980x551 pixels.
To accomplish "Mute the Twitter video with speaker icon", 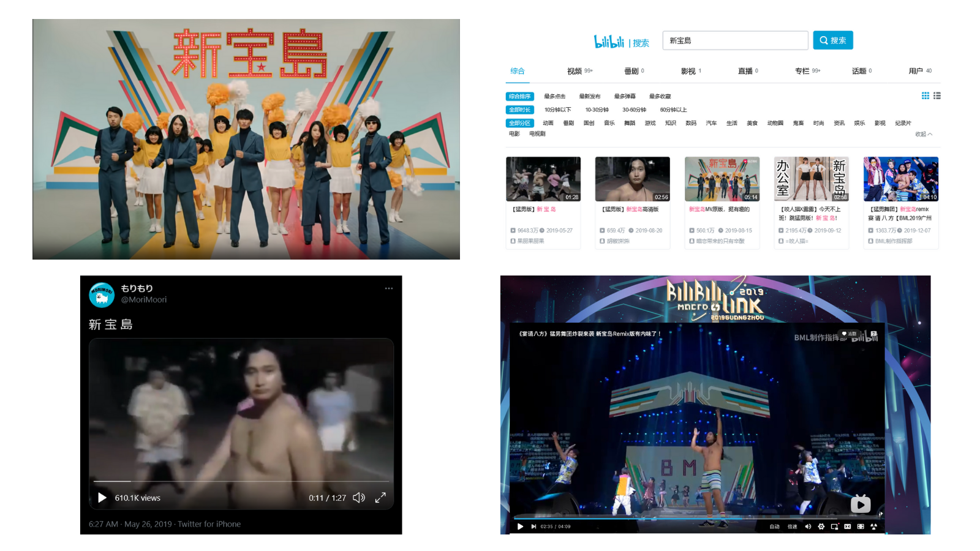I will (x=359, y=498).
